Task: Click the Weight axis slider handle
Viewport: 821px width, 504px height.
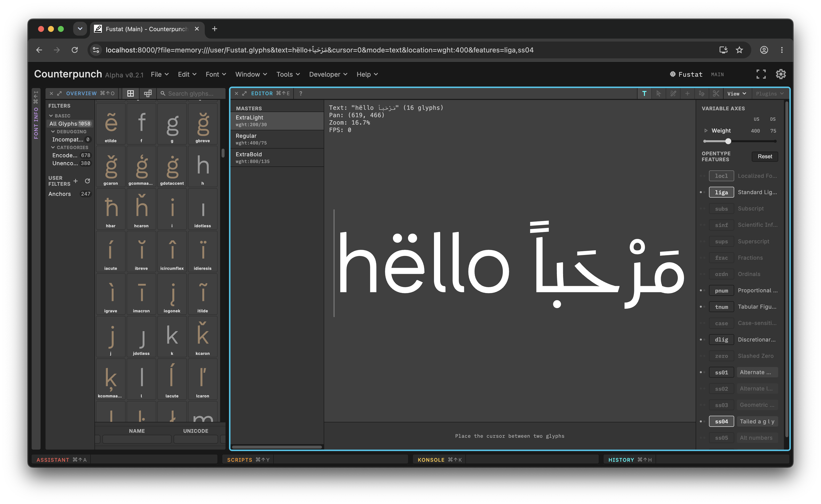Action: (x=728, y=141)
